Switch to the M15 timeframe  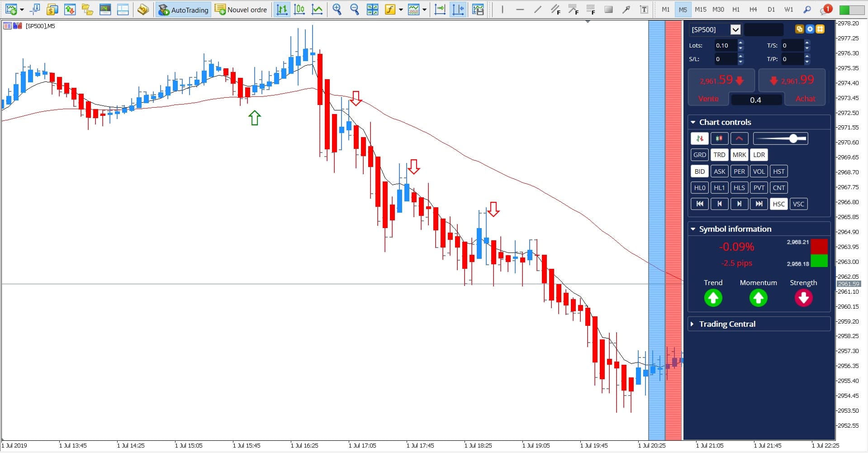click(x=701, y=9)
